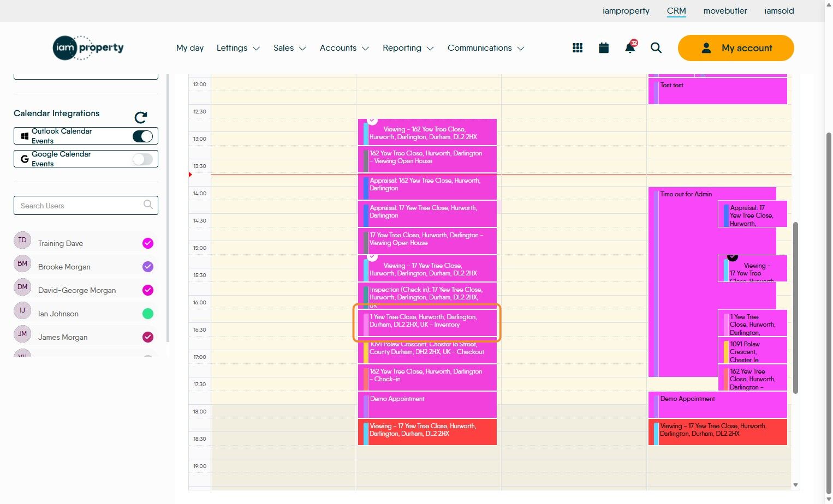Click the BM avatar for Brooke Morgan
Viewport: 833px width, 504px height.
pos(22,263)
